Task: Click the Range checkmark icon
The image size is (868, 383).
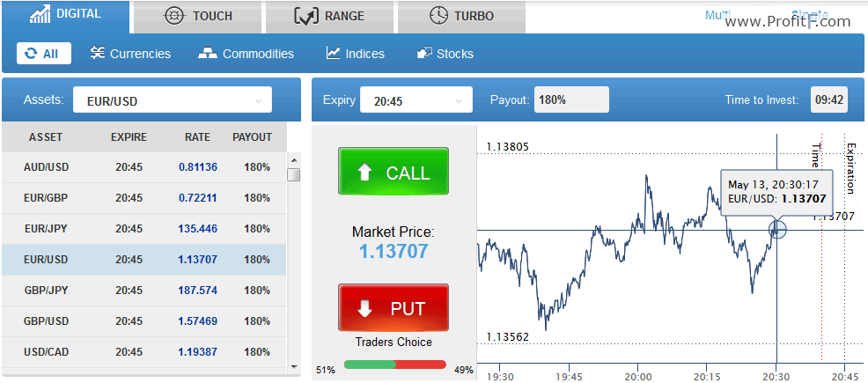Action: tap(306, 16)
